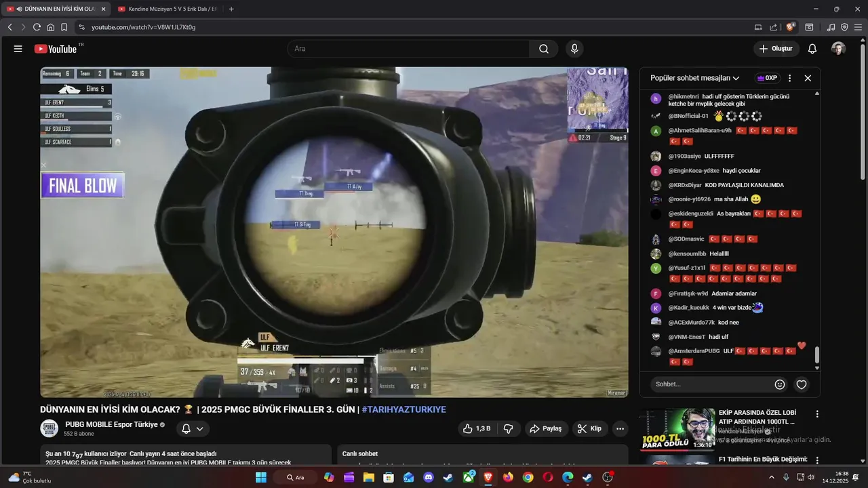Viewport: 868px width, 488px height.
Task: Click the live video player
Action: (x=334, y=232)
